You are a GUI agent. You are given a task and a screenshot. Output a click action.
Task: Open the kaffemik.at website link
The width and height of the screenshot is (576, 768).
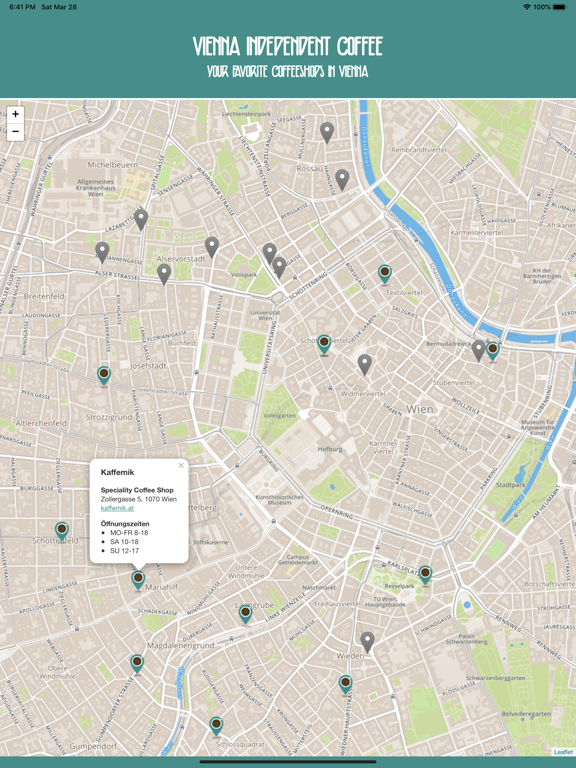pyautogui.click(x=117, y=508)
